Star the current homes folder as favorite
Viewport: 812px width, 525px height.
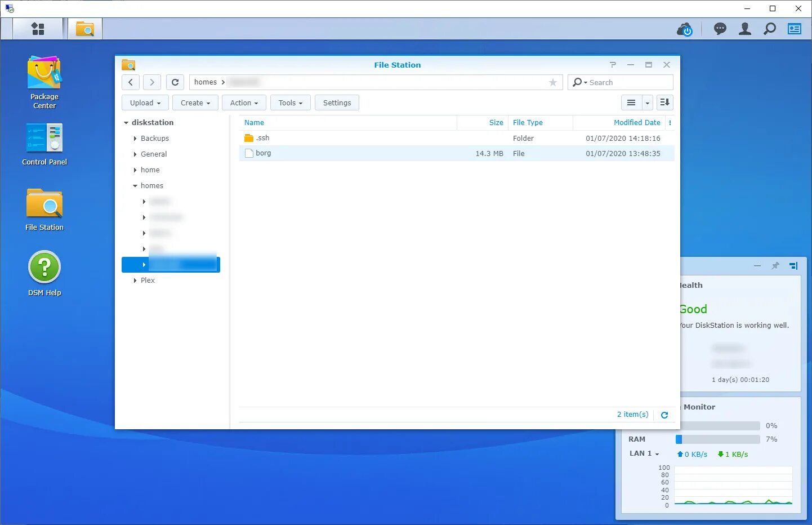552,82
